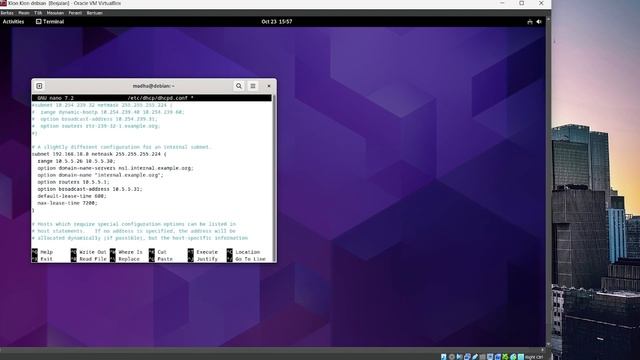
Task: Click the nano Exit shortcut label
Action: tap(47, 259)
